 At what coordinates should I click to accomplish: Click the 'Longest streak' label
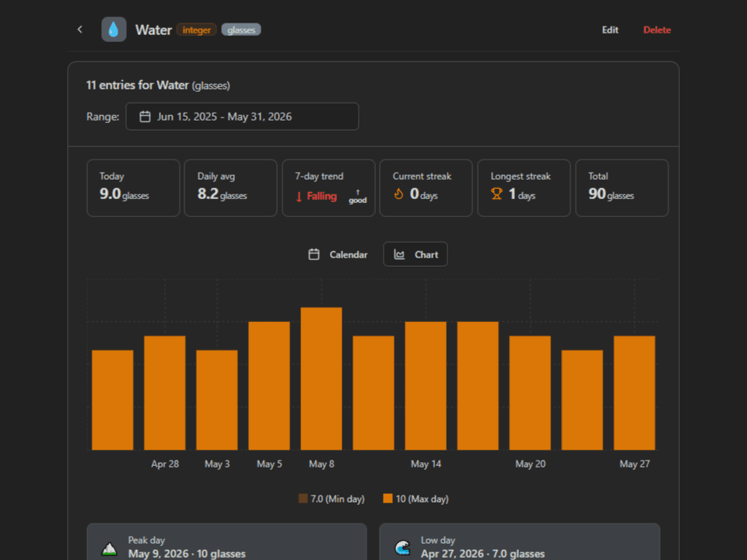point(521,177)
